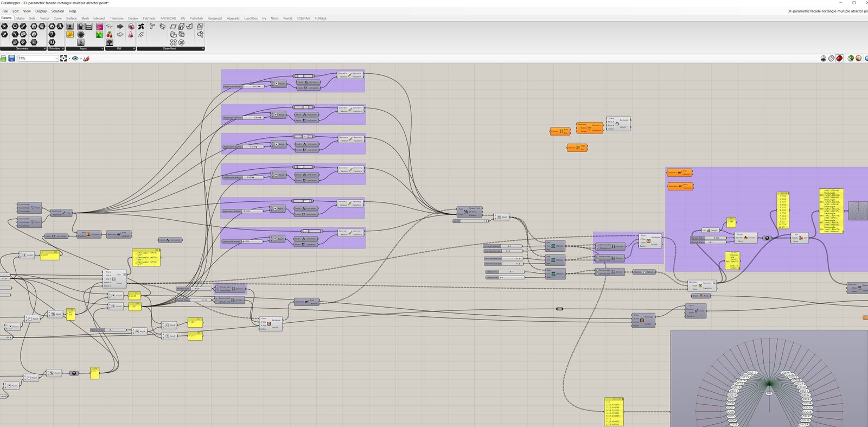This screenshot has height=427, width=868.
Task: Select the signal waves icon in OpenNest group
Action: coord(141,34)
